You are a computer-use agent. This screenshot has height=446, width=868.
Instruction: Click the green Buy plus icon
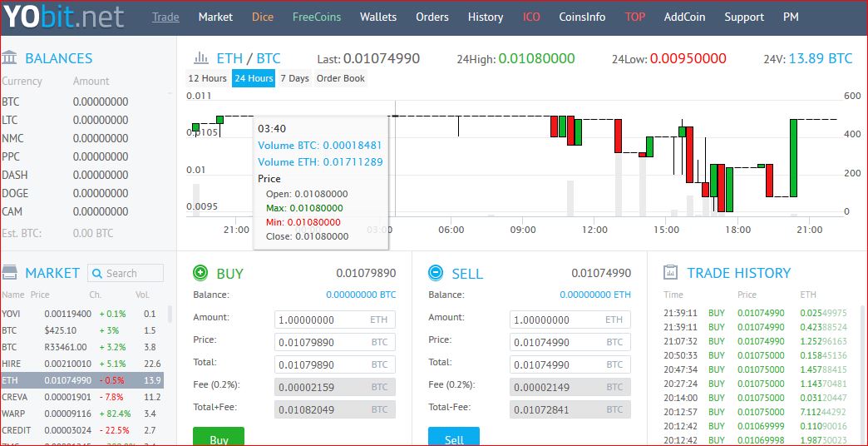click(x=200, y=273)
